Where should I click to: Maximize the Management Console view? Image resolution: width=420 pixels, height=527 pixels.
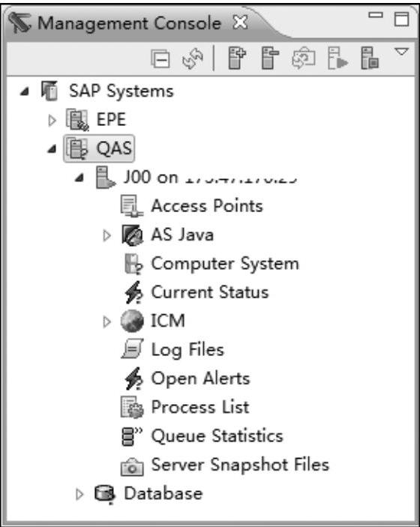[x=401, y=19]
